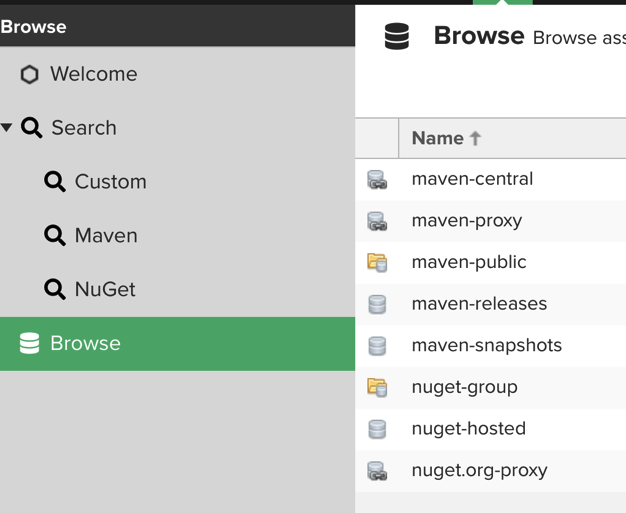Select the Custom search item
626x513 pixels.
tap(110, 182)
